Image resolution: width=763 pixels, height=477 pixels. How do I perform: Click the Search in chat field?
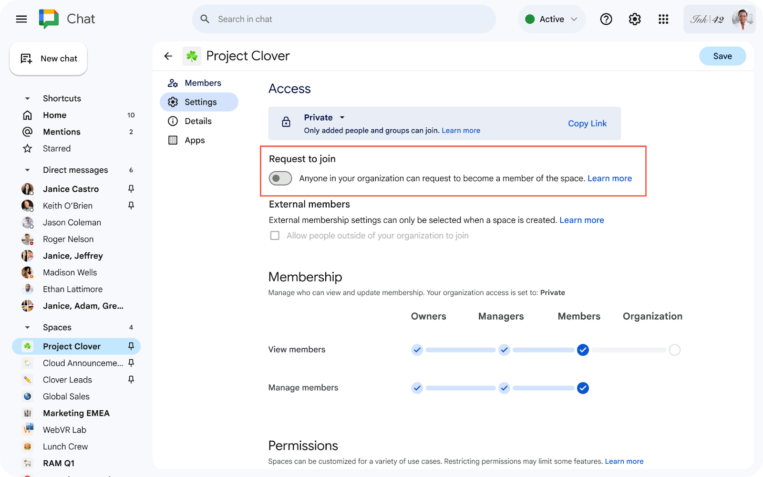(x=344, y=19)
